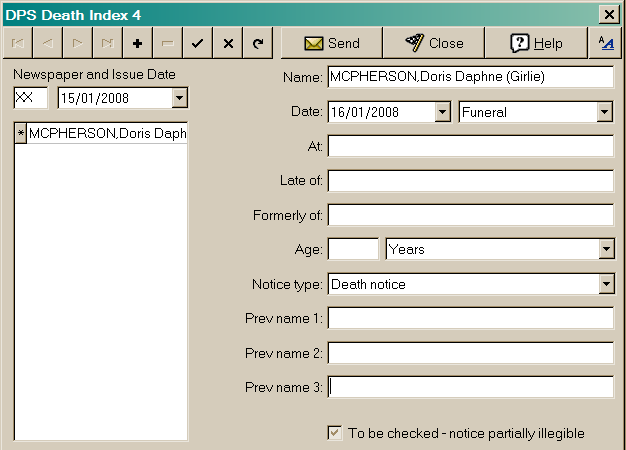The width and height of the screenshot is (626, 450).
Task: Click the add new record plus icon
Action: click(x=137, y=43)
